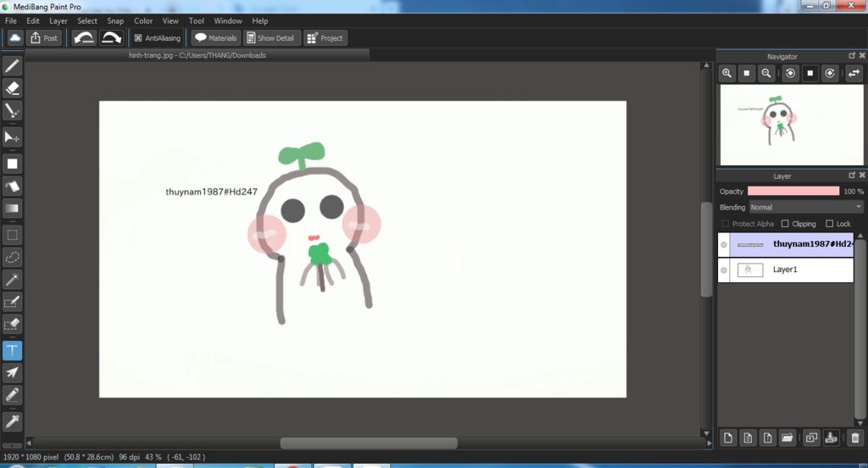Reset the rotation in the Navigator
Image resolution: width=868 pixels, height=468 pixels.
(x=810, y=73)
